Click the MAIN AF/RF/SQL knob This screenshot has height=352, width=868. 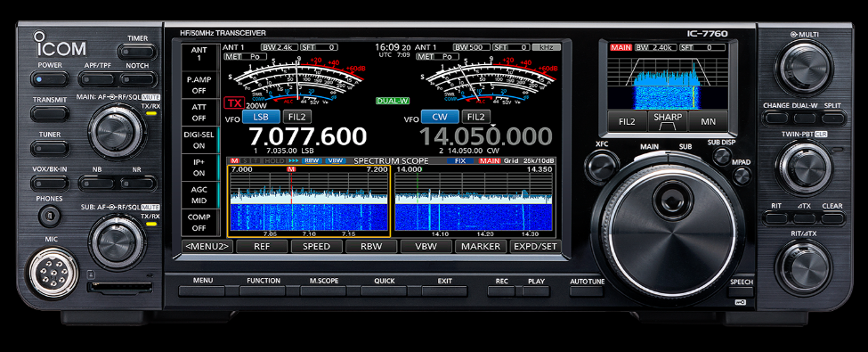(x=117, y=131)
